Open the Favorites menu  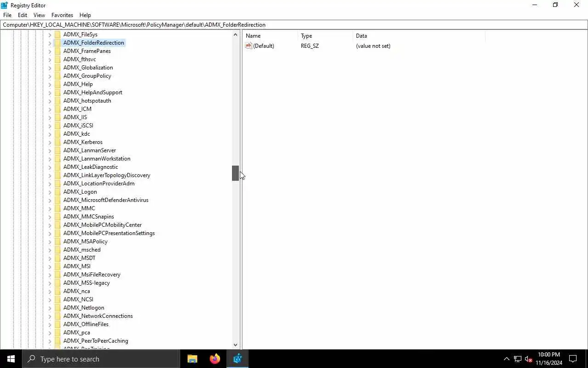pos(62,15)
